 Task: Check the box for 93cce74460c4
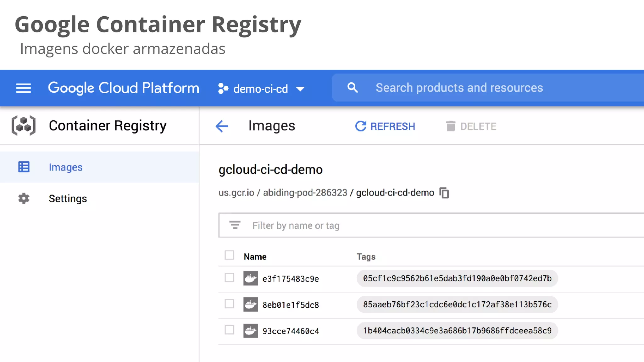[x=230, y=330]
